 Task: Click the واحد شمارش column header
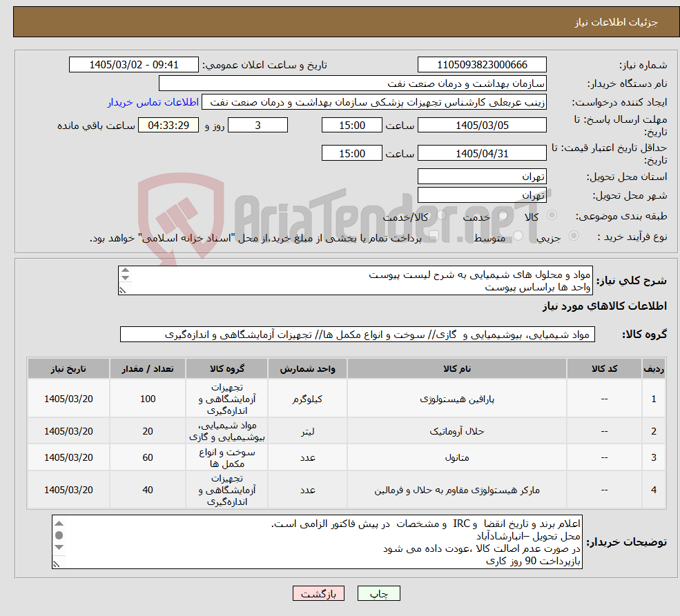click(307, 368)
